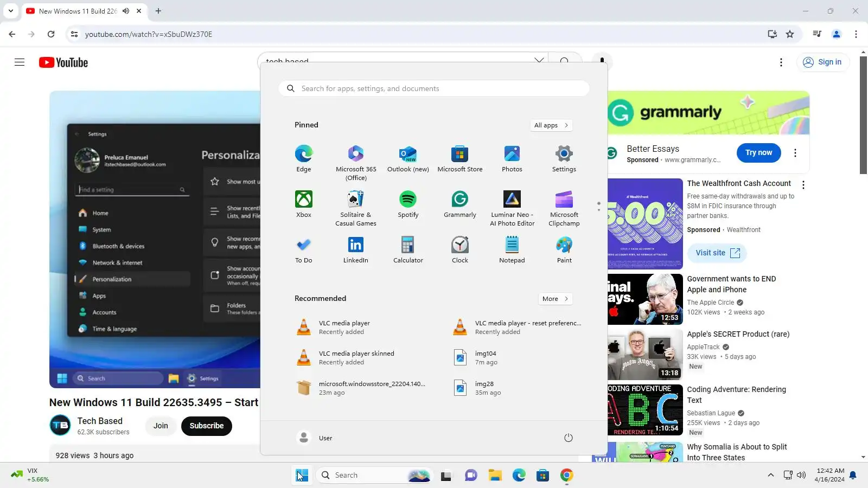This screenshot has width=868, height=488.
Task: Open the User account profile
Action: point(315,438)
